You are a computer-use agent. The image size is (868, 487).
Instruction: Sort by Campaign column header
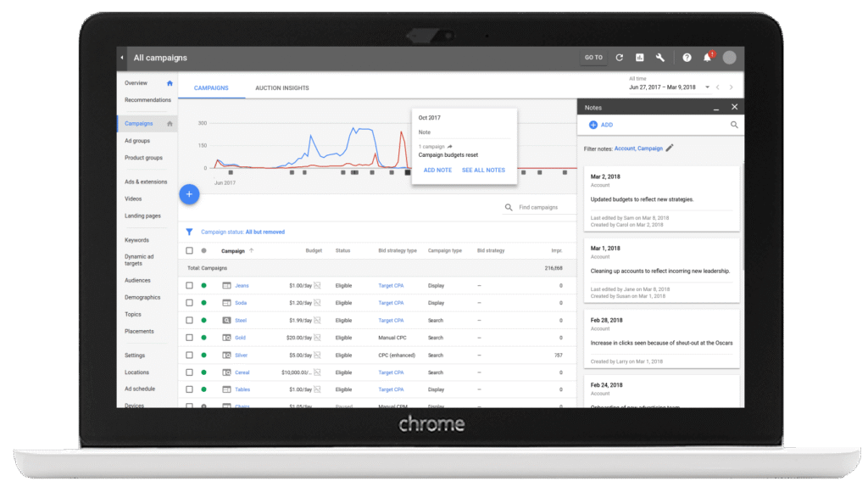[233, 251]
